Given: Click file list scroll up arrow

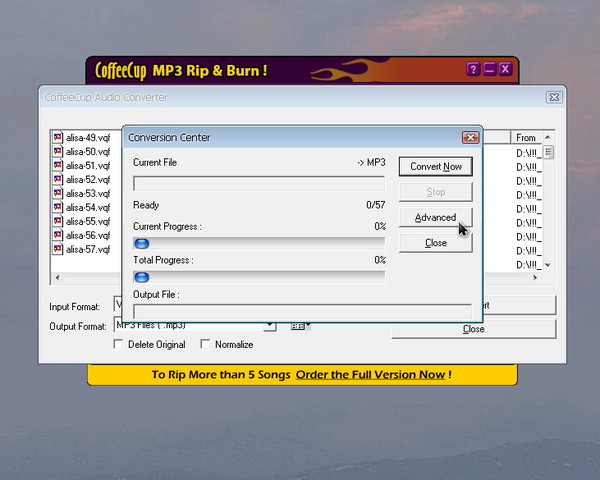Looking at the screenshot, I should pyautogui.click(x=548, y=137).
